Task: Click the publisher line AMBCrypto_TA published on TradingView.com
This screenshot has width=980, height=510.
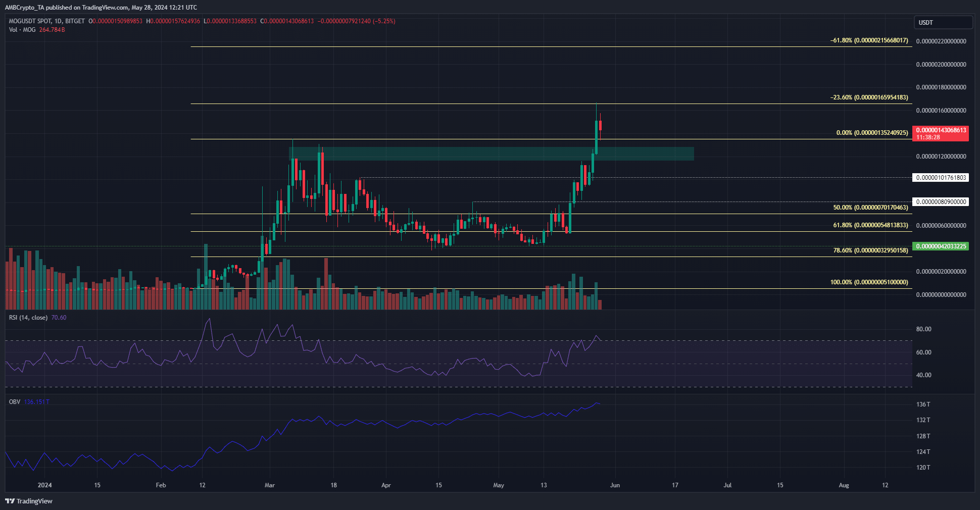Action: (x=101, y=8)
